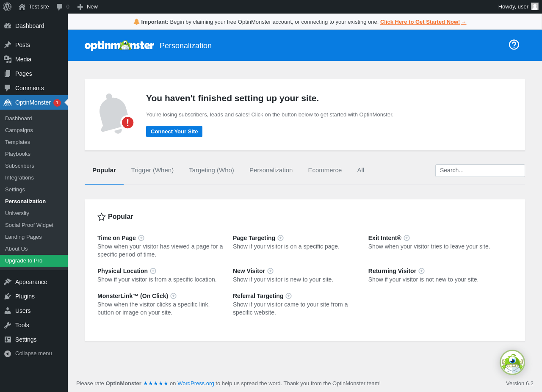The width and height of the screenshot is (542, 392).
Task: Click the Tools wrench icon
Action: (8, 325)
